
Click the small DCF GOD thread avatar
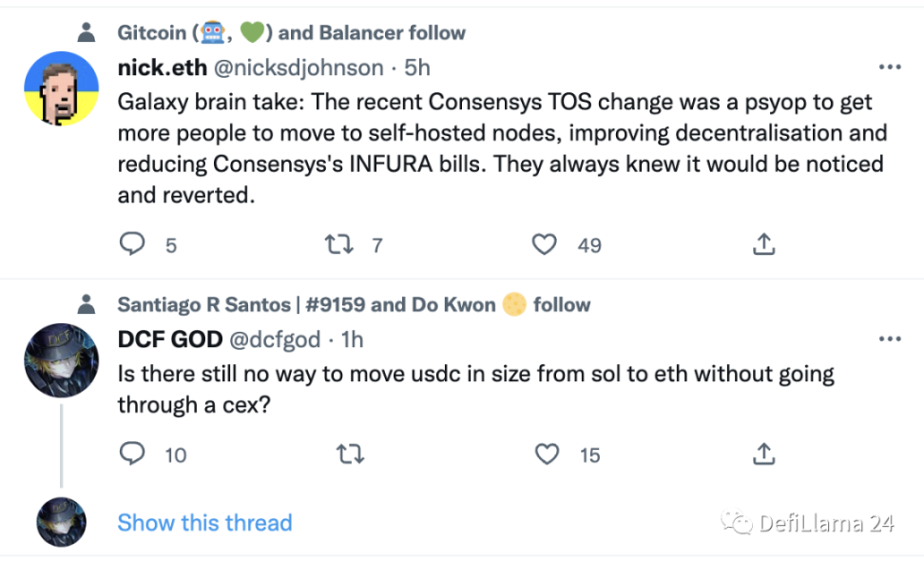coord(61,522)
